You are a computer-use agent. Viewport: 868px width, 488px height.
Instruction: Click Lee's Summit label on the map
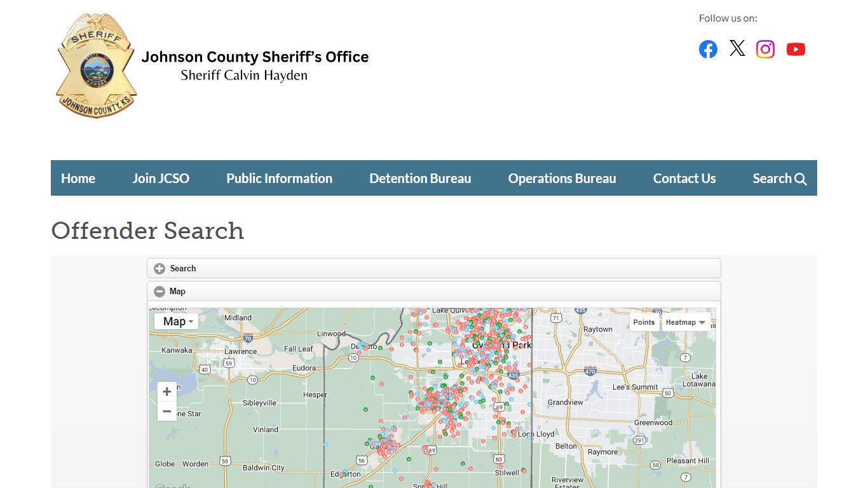point(635,387)
